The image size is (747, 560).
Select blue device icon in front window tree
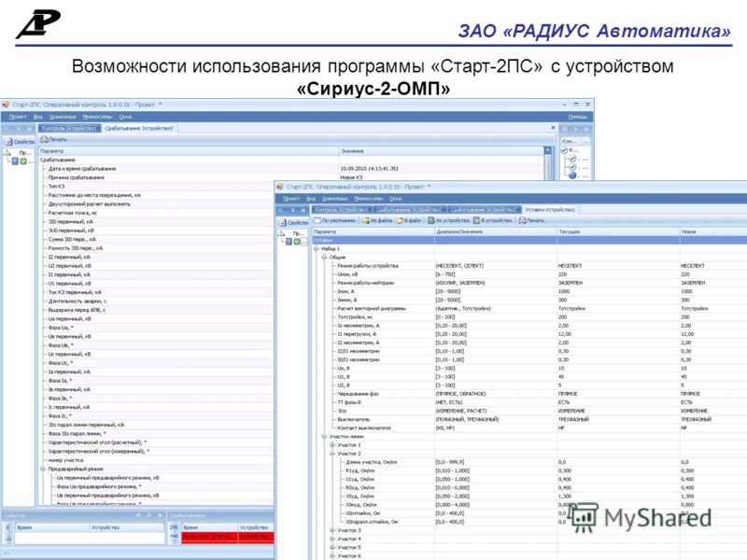point(289,242)
